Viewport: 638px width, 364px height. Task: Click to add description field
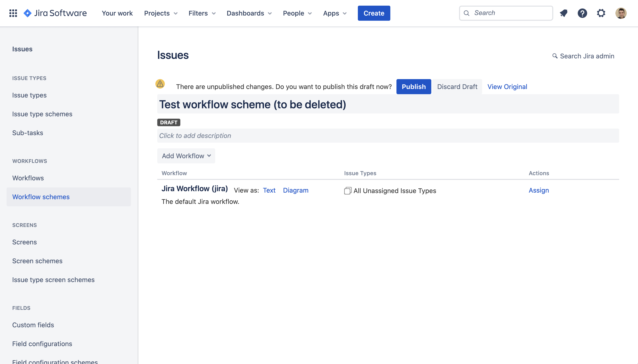pyautogui.click(x=388, y=136)
